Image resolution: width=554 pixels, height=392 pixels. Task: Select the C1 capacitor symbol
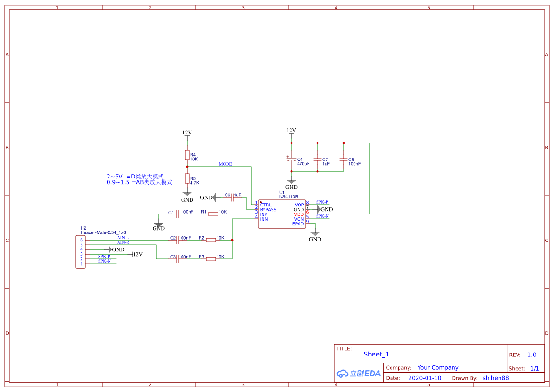[x=178, y=214]
